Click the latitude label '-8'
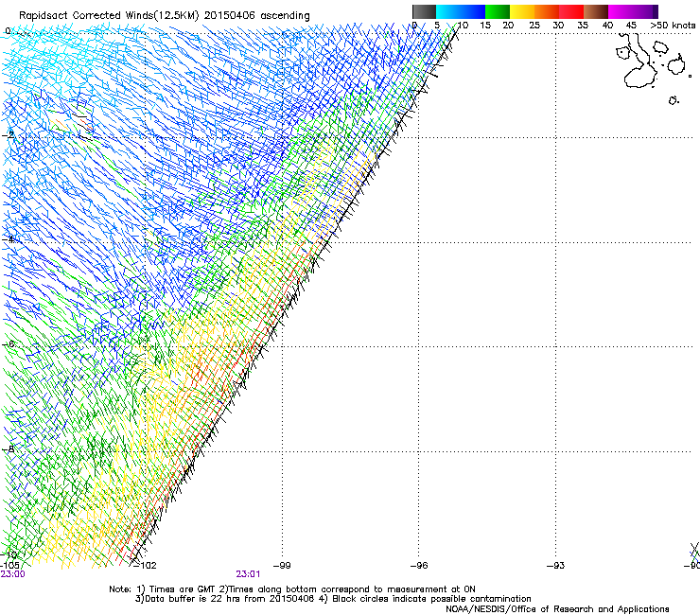Image resolution: width=700 pixels, height=615 pixels. (9, 448)
